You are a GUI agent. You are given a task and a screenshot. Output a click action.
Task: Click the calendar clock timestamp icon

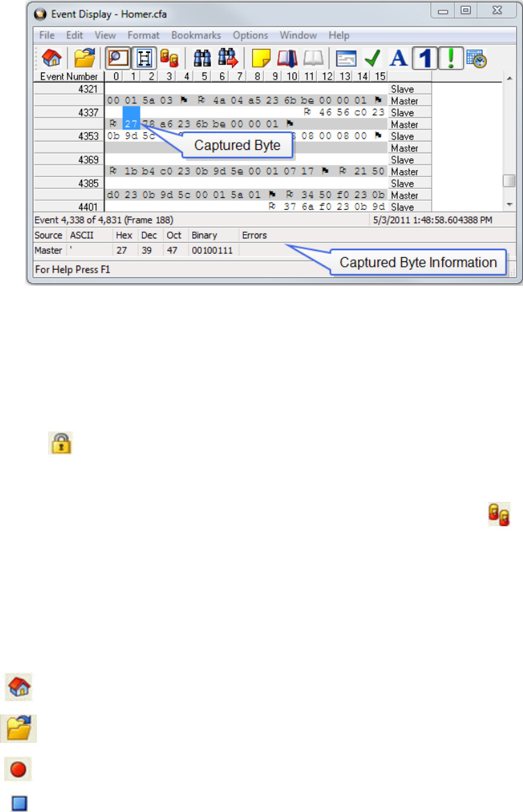[x=476, y=57]
